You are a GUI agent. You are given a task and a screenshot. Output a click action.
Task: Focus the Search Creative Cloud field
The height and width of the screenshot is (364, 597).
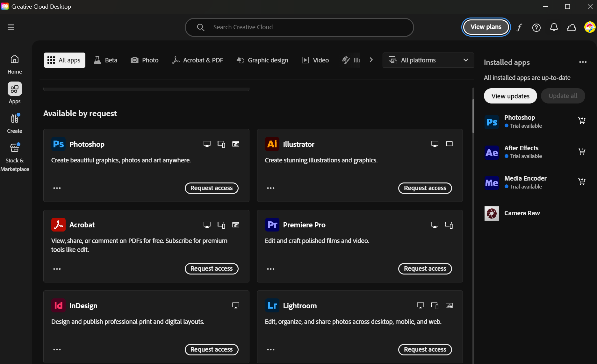pyautogui.click(x=299, y=27)
